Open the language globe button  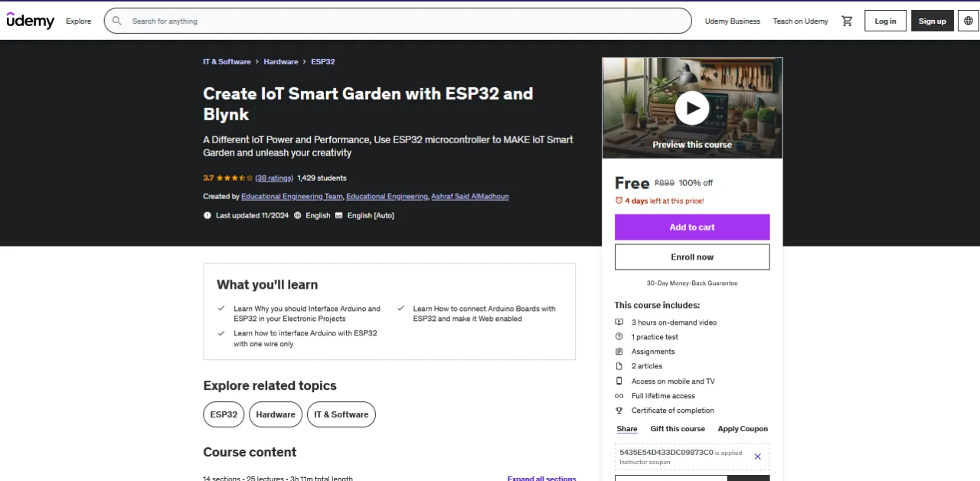969,21
